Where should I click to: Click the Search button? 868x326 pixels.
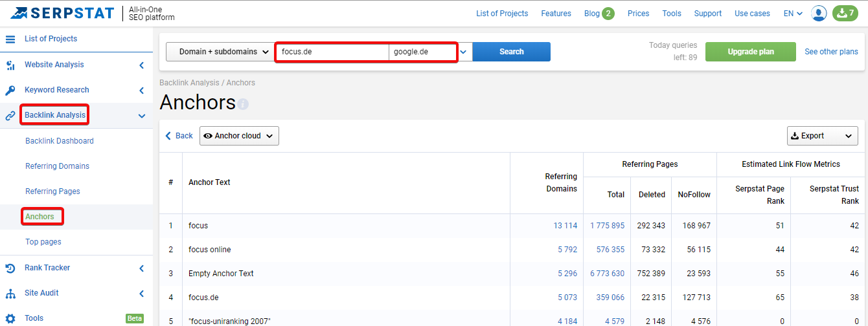[512, 52]
